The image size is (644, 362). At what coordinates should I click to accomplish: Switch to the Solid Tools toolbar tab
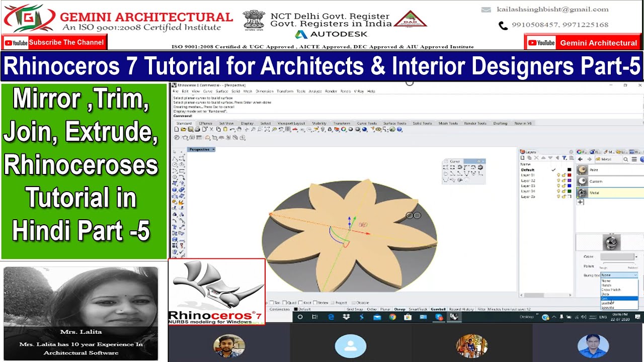(x=422, y=123)
